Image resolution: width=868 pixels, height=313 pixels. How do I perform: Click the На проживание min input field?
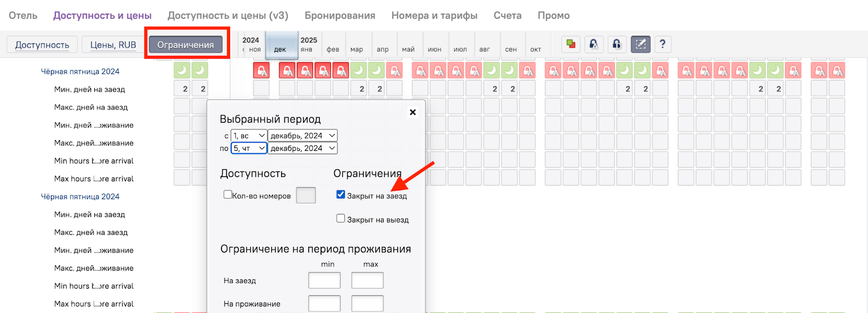coord(324,303)
